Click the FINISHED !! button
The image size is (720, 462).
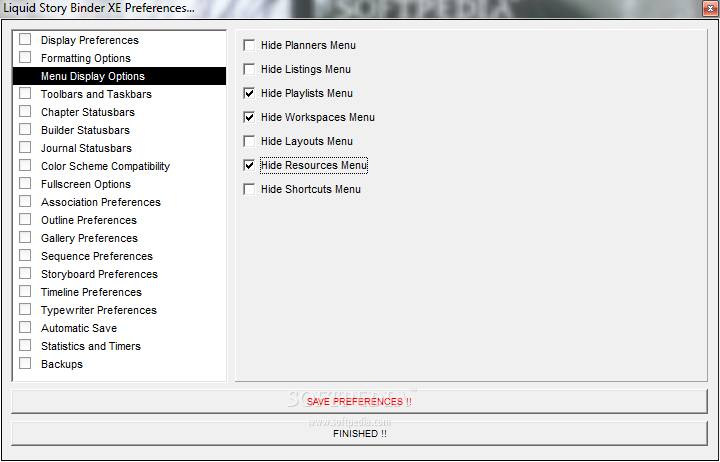coord(359,434)
